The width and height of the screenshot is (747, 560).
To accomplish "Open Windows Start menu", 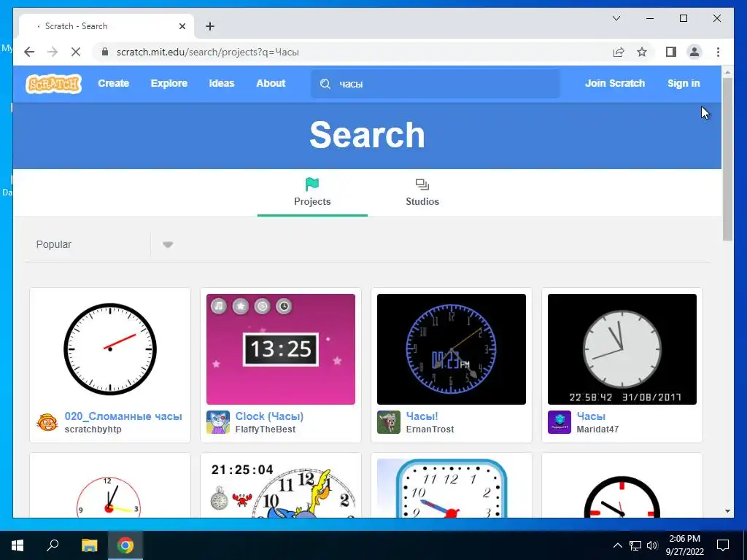I will tap(18, 545).
